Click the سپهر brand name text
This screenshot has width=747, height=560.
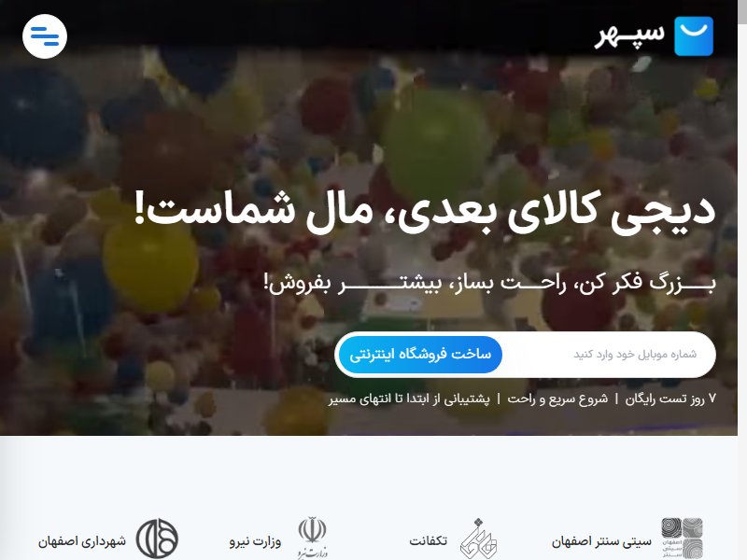point(629,36)
